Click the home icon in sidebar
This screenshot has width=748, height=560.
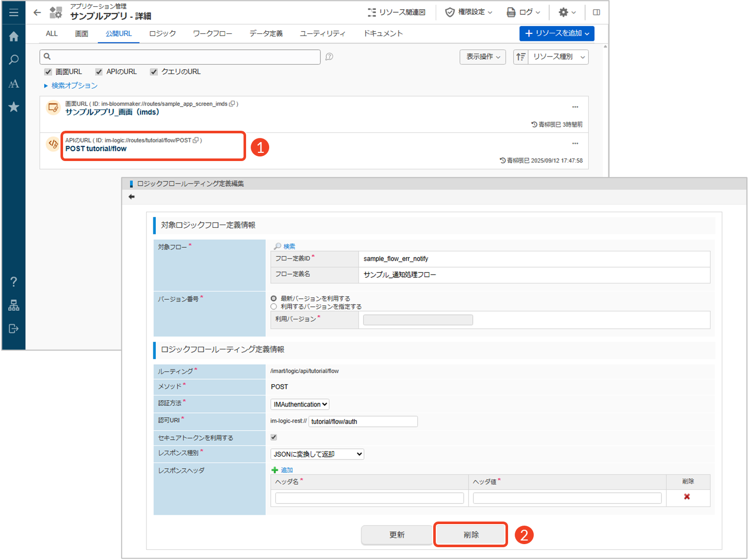(14, 36)
